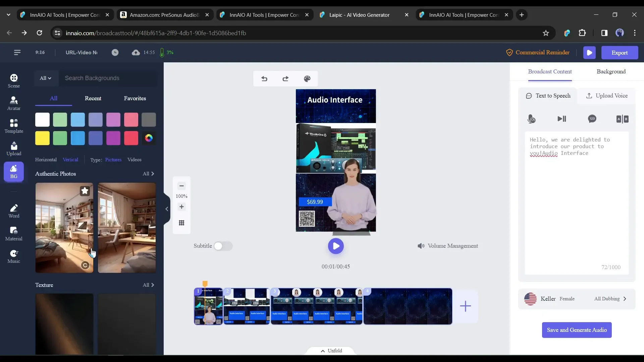Bookmark this page with star icon
The height and width of the screenshot is (362, 644).
click(x=546, y=33)
